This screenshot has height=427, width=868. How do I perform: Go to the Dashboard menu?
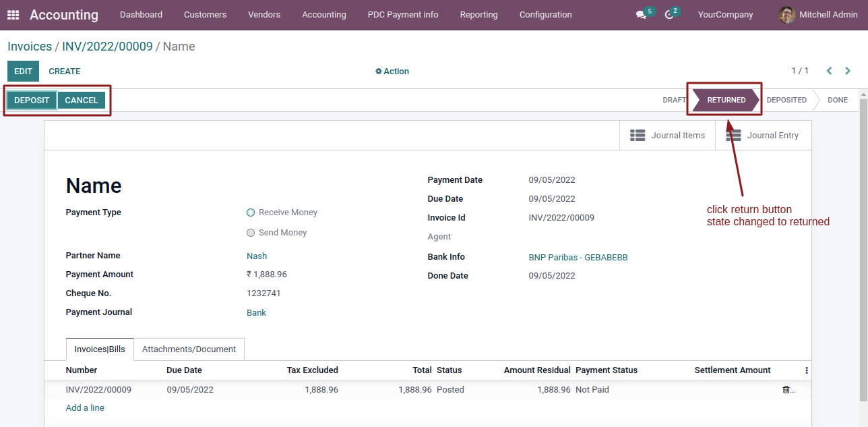(141, 15)
